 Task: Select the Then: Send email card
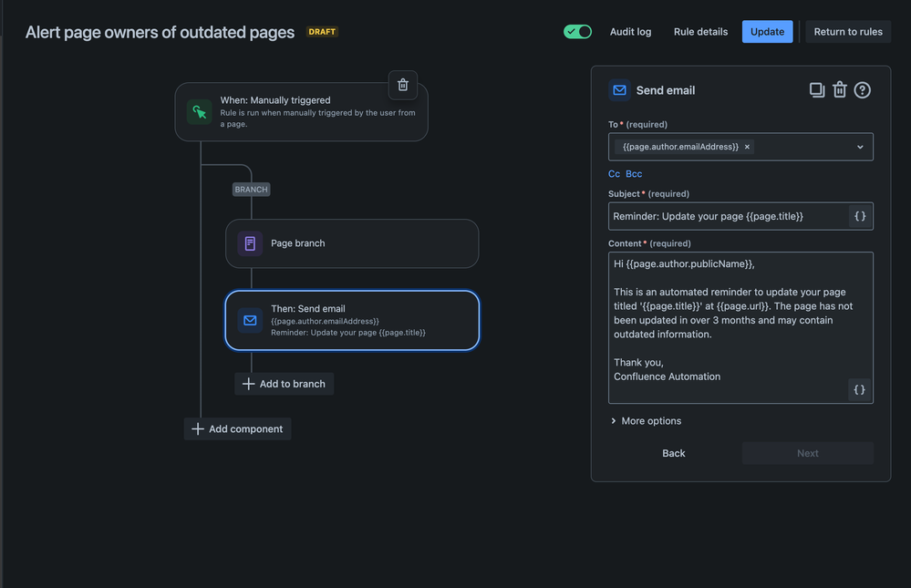[352, 321]
